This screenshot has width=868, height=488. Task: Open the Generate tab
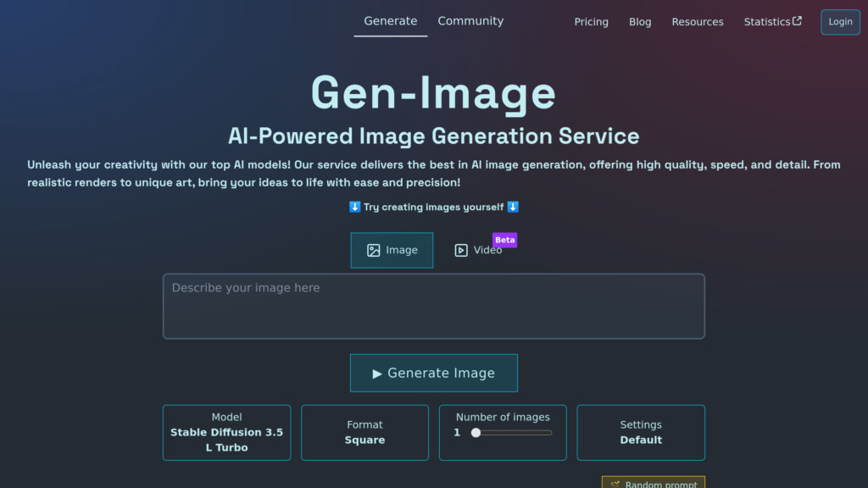pos(390,21)
